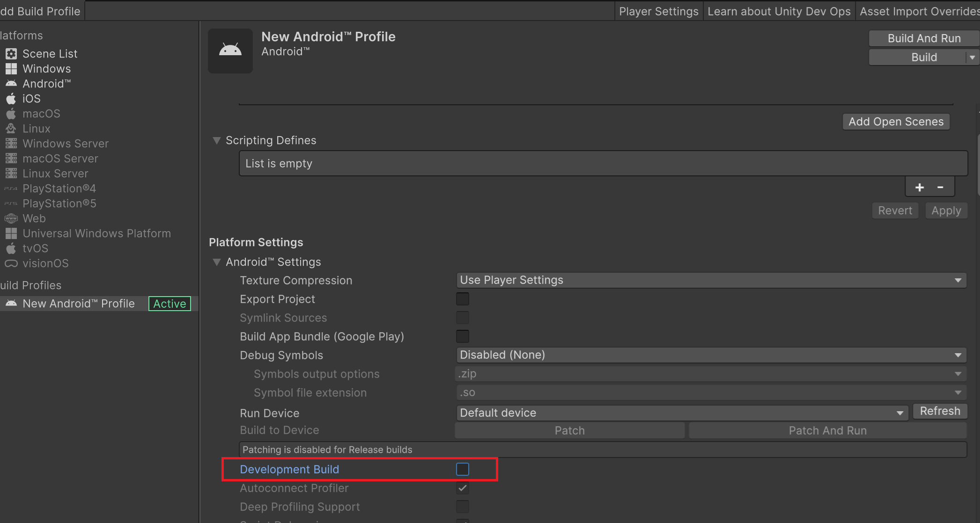Screen dimensions: 980x523
Task: Click the Linux penguin icon
Action: 11,129
